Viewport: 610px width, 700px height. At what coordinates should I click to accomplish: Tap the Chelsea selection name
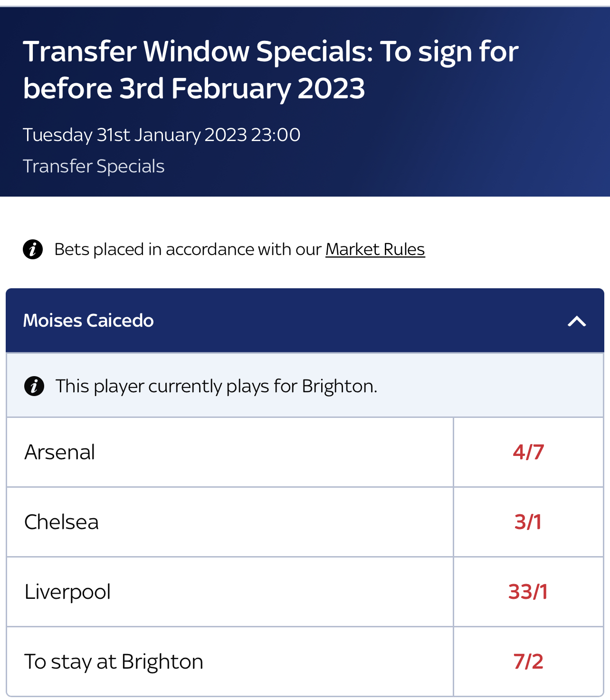[x=62, y=522]
